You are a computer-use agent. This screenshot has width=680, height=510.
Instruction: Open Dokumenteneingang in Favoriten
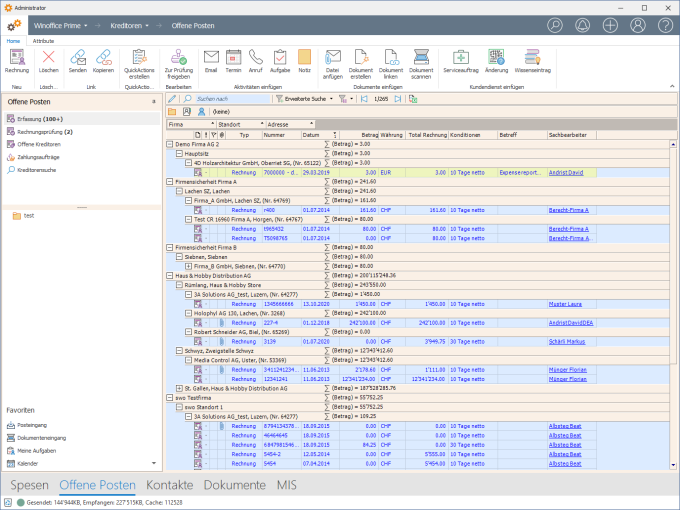click(41, 437)
